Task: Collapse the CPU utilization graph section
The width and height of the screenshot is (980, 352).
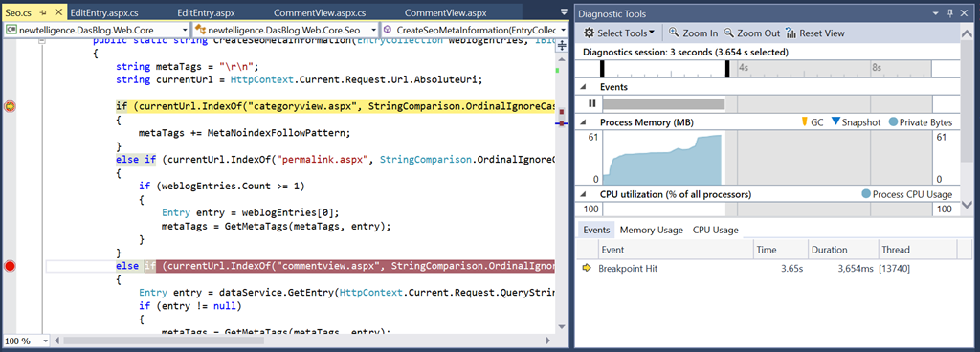Action: pyautogui.click(x=583, y=194)
